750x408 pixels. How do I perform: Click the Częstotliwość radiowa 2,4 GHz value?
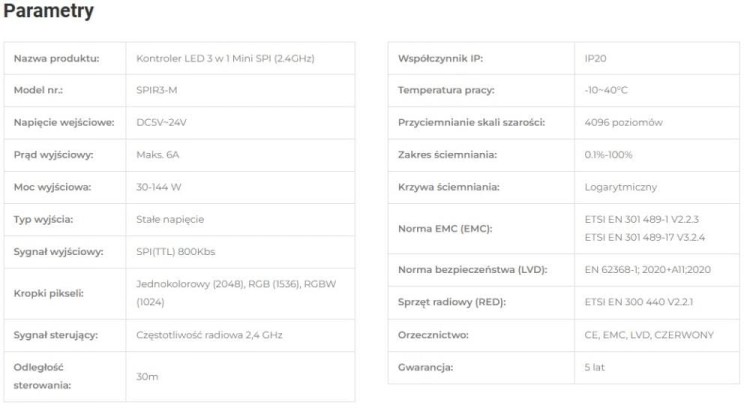(x=209, y=335)
